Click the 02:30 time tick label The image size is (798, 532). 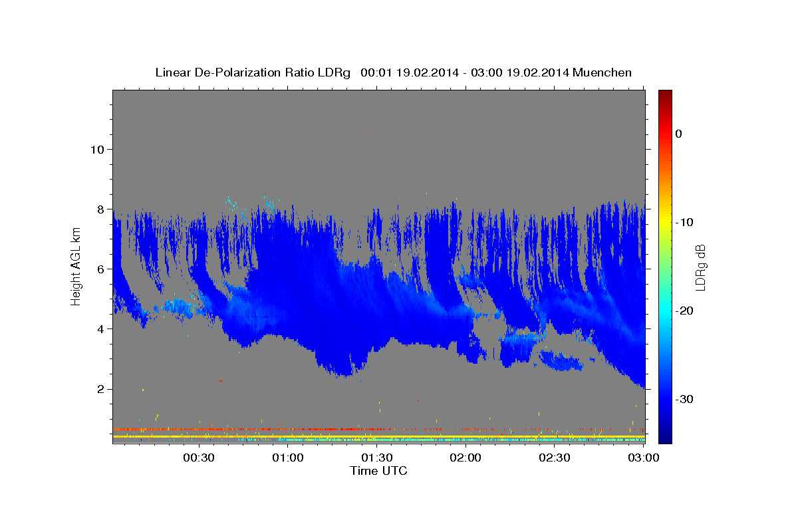554,458
